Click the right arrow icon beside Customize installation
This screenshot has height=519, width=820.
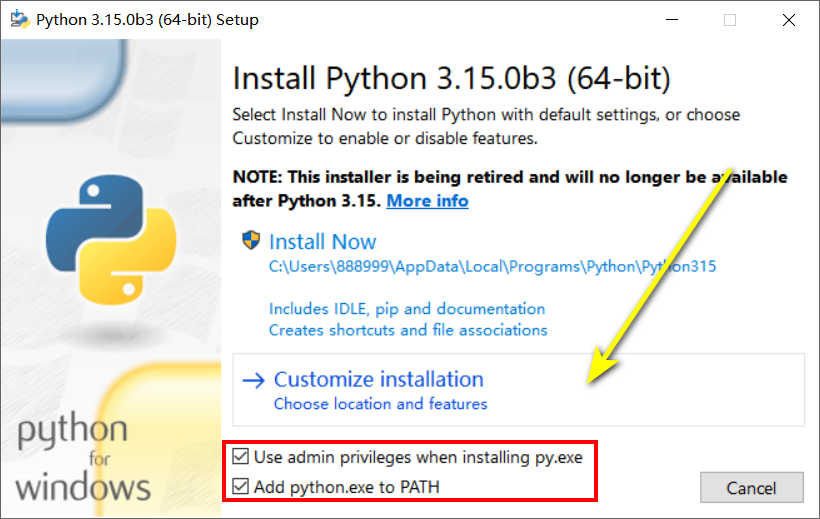click(254, 380)
